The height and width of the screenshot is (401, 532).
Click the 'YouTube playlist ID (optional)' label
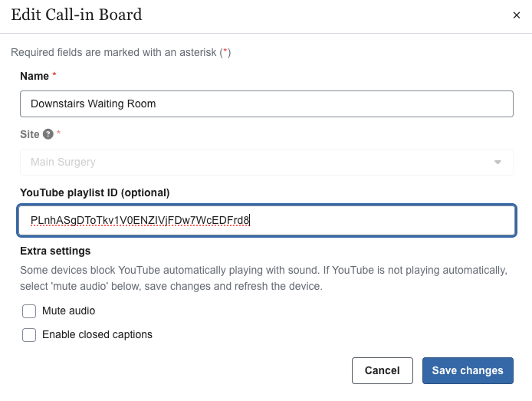coord(94,192)
